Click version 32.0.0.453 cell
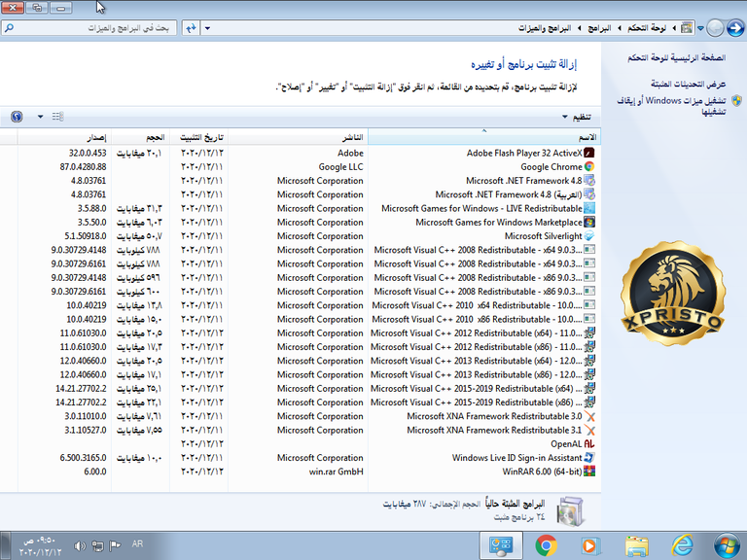Viewport: 747px width, 560px height. [x=88, y=153]
